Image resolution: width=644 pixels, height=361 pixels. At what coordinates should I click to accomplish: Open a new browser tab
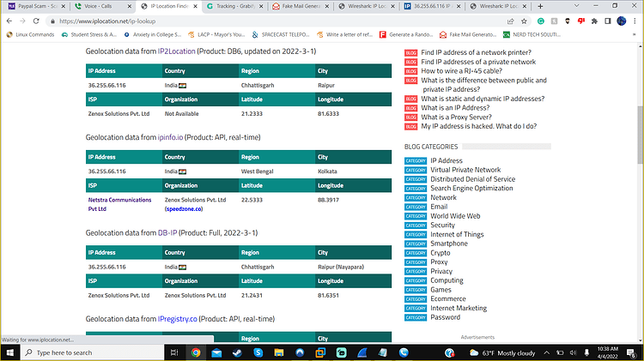pyautogui.click(x=540, y=6)
